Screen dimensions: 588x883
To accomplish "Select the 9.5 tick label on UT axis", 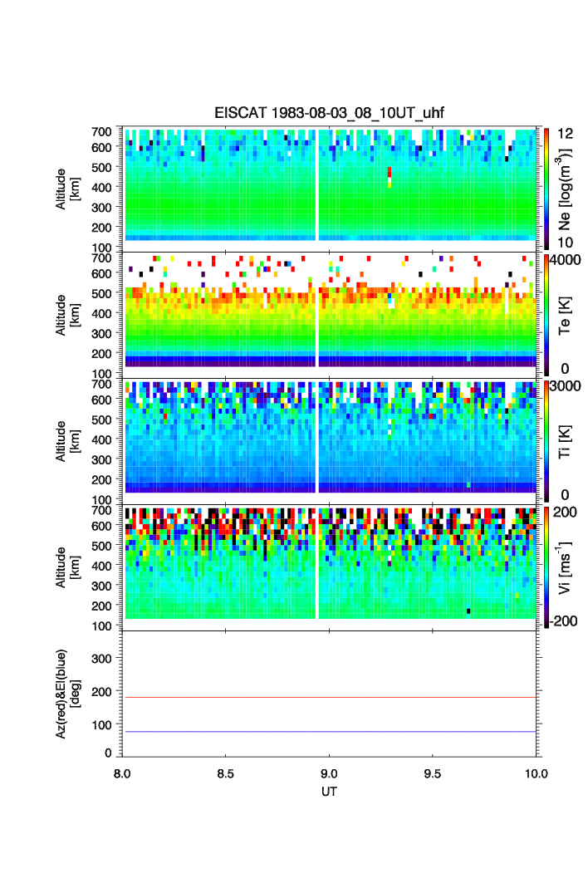I will click(x=433, y=773).
